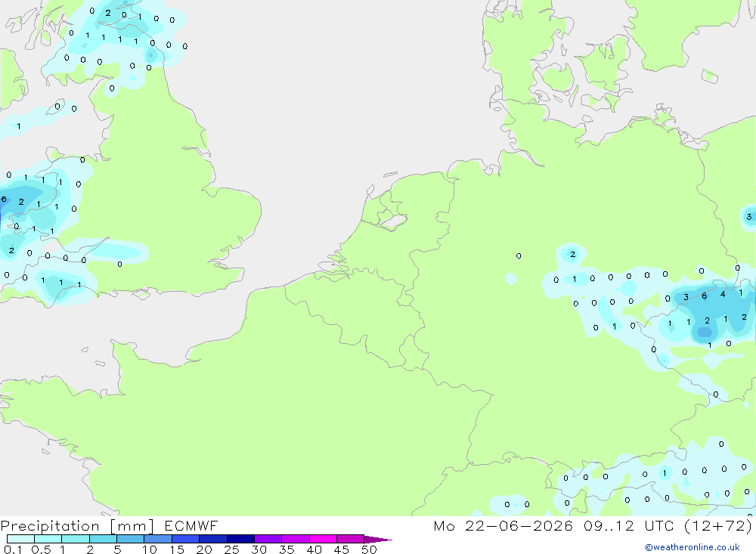Click the '20' legend scale label
The height and width of the screenshot is (554, 756).
[x=204, y=549]
